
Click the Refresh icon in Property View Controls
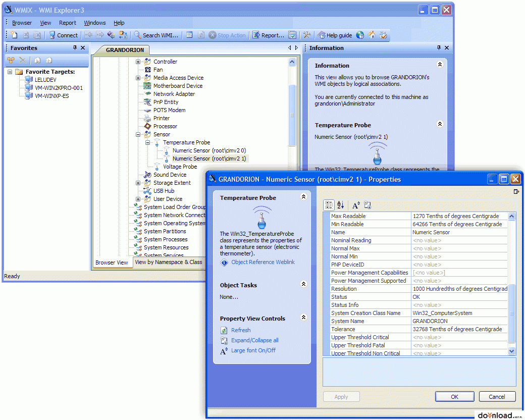tap(224, 331)
